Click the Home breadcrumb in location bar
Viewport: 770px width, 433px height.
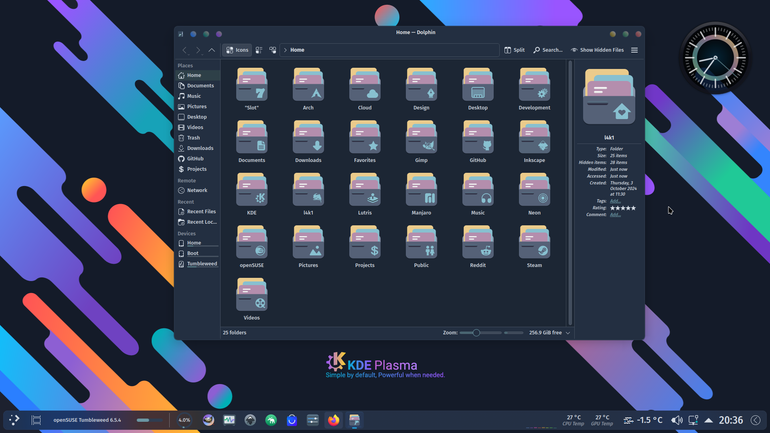(x=297, y=50)
